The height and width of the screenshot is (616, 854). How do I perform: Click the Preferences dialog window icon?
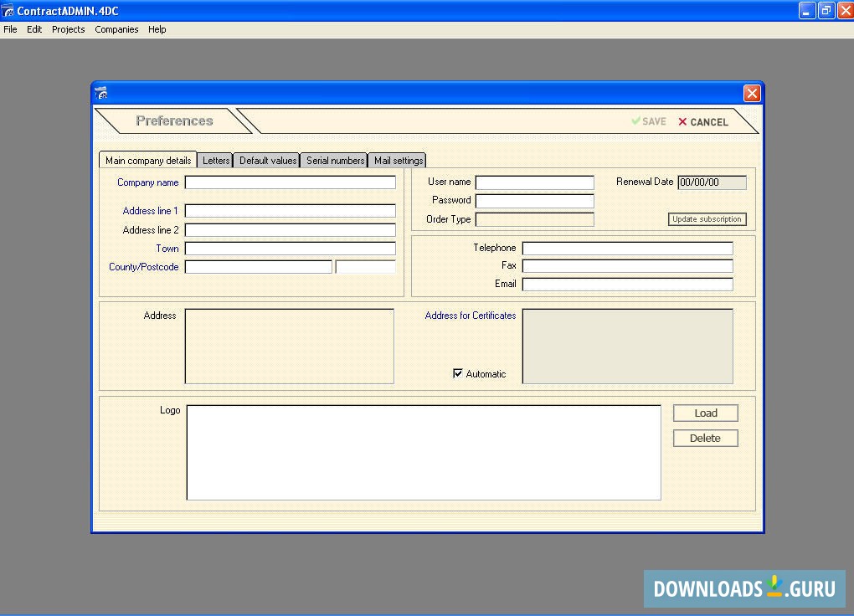(x=101, y=93)
